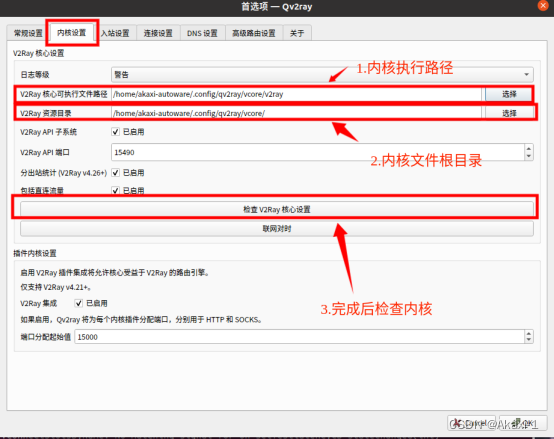Edit the V2Ray 资源目录 path field
The image size is (554, 439).
[296, 113]
